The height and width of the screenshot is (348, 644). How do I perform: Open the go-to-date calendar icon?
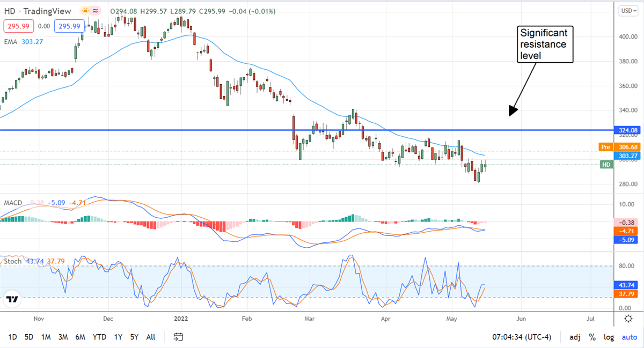[x=179, y=337]
